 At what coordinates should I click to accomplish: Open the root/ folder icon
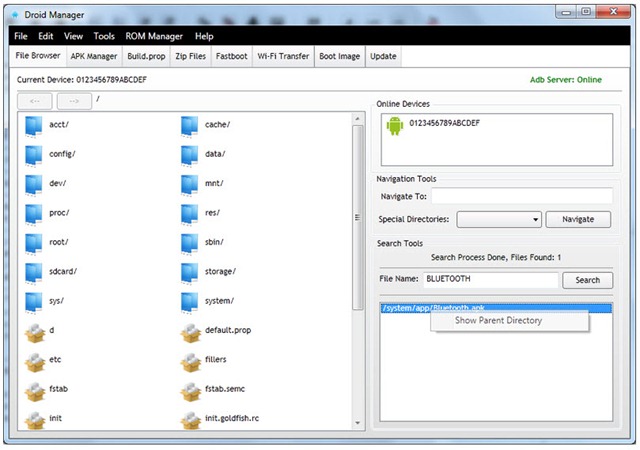point(33,244)
